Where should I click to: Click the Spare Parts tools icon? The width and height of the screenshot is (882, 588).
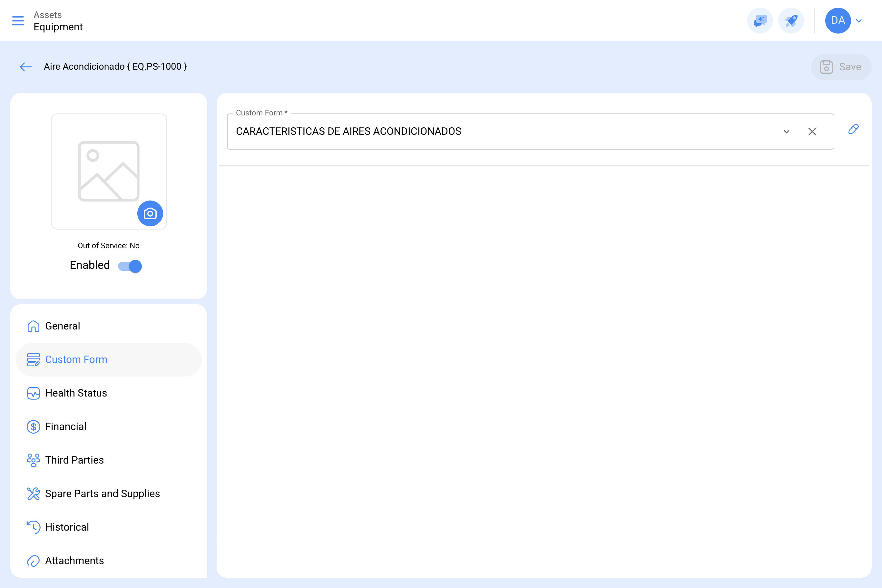coord(34,494)
